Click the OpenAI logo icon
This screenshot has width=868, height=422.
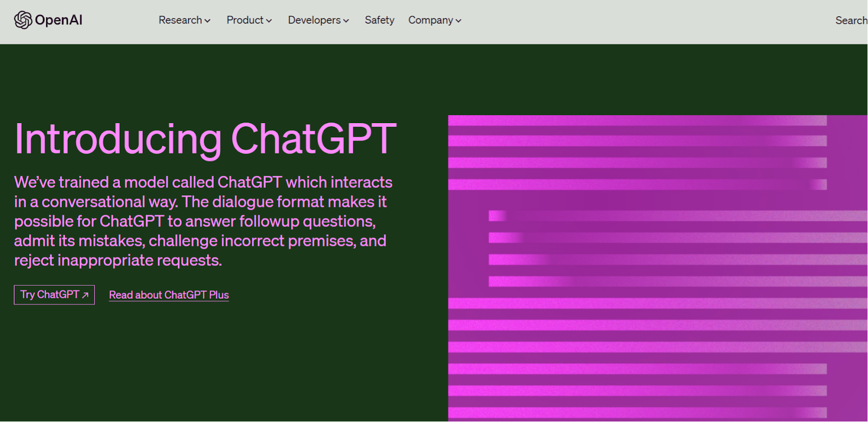pos(23,20)
